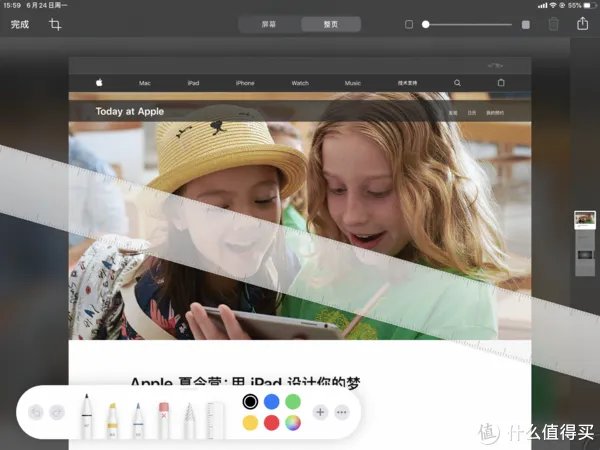Select the crop tool icon
The image size is (600, 450).
pyautogui.click(x=55, y=24)
